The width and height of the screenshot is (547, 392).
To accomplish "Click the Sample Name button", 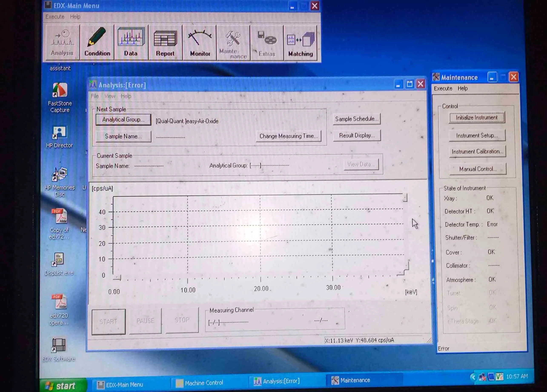I will (x=123, y=137).
